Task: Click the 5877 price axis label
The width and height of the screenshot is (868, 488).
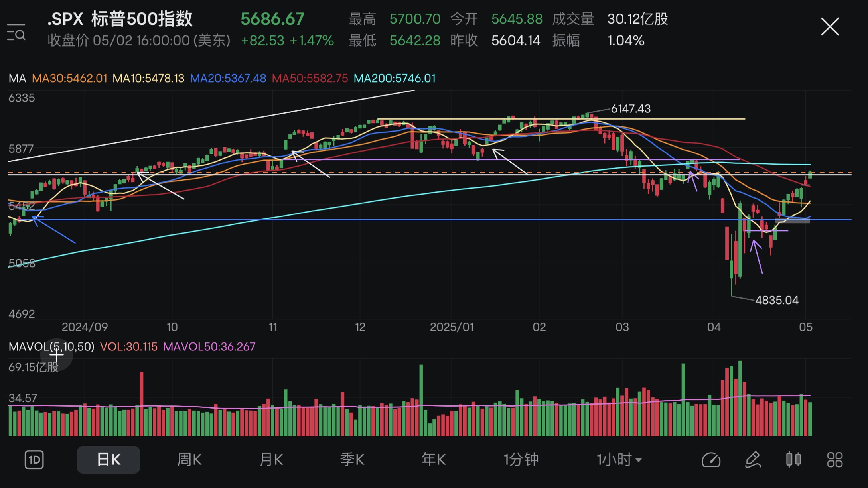Action: (22, 149)
